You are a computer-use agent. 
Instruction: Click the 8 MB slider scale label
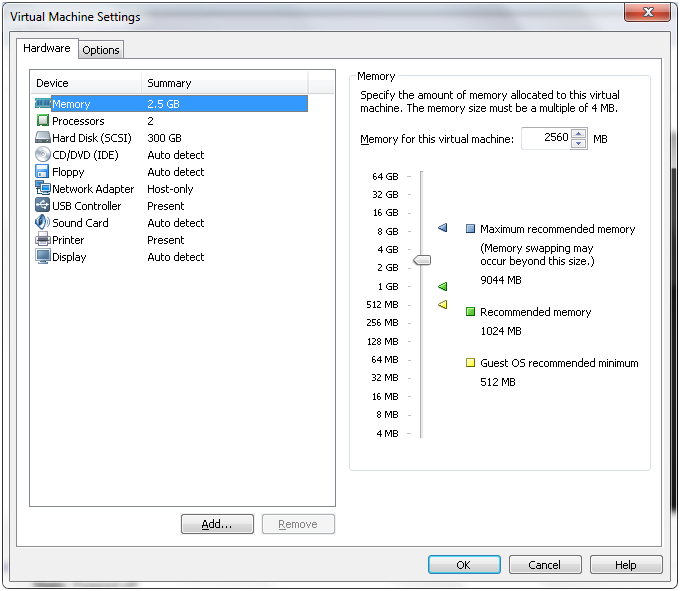(387, 415)
